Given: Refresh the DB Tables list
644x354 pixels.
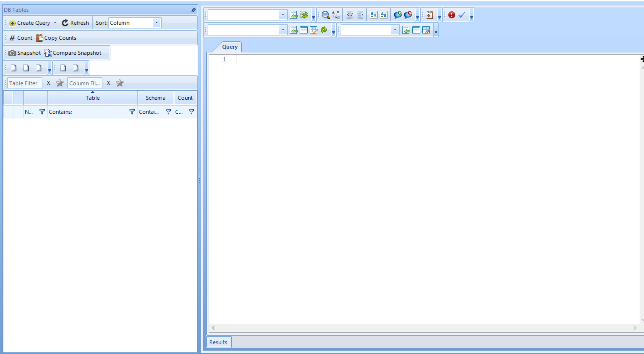Looking at the screenshot, I should point(75,23).
